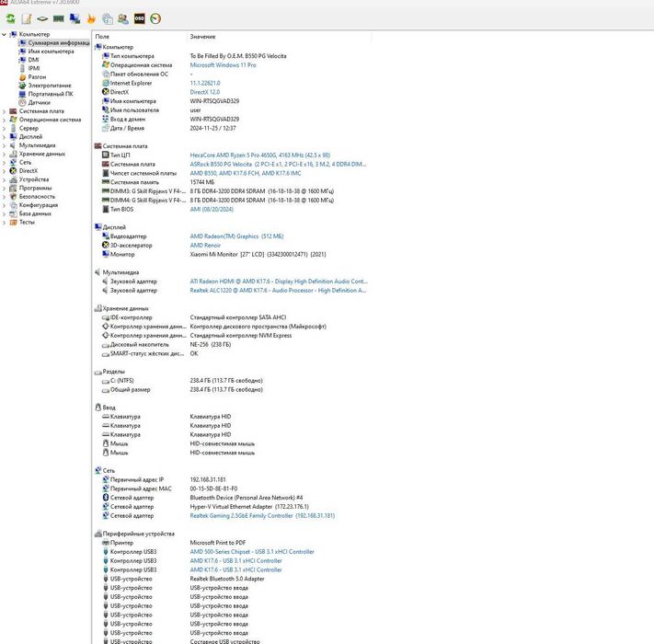The image size is (654, 644).
Task: Click the Системная память value 15744 МБ
Action: coord(201,182)
